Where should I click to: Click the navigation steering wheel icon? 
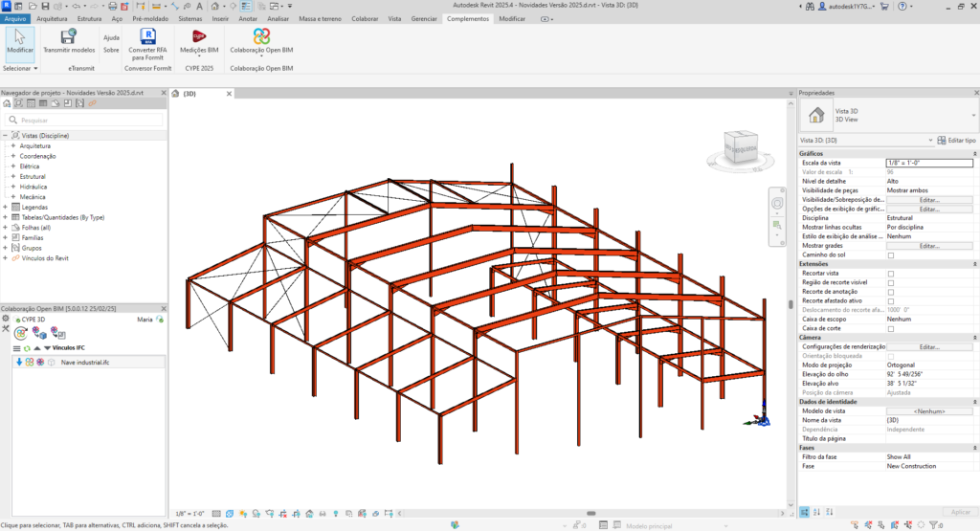pyautogui.click(x=777, y=203)
